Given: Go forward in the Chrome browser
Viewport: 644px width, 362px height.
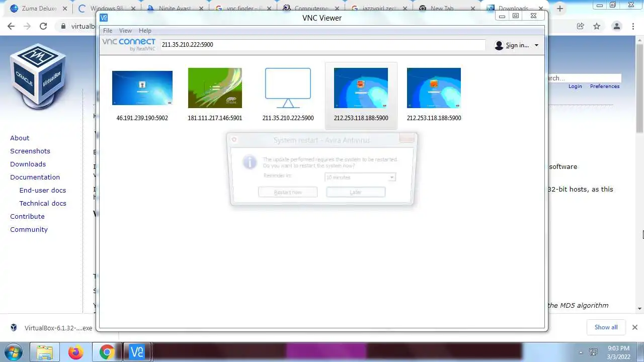Looking at the screenshot, I should coord(27,26).
